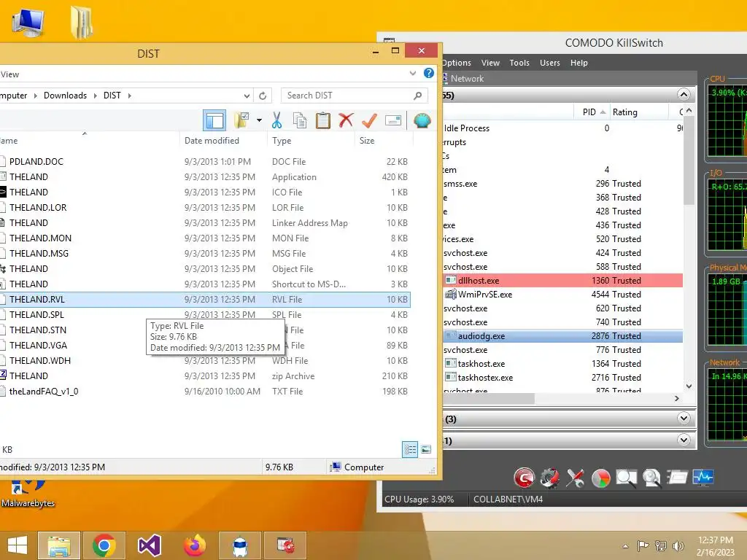Collapse the processes section chevron

[x=684, y=95]
